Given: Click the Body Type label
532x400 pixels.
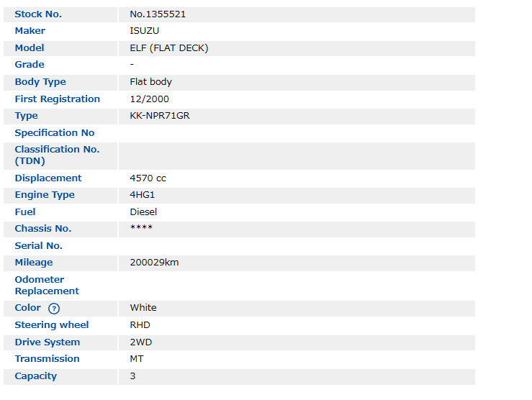Looking at the screenshot, I should click(x=40, y=82).
